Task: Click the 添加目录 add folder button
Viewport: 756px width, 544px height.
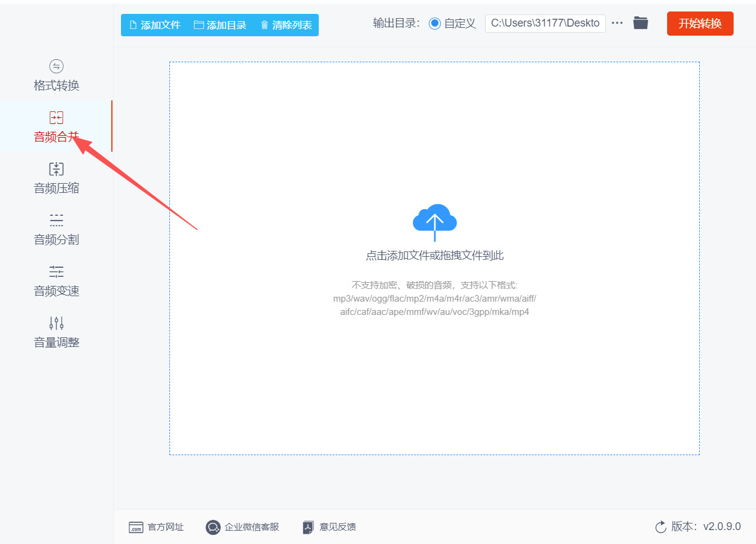Action: pyautogui.click(x=220, y=25)
